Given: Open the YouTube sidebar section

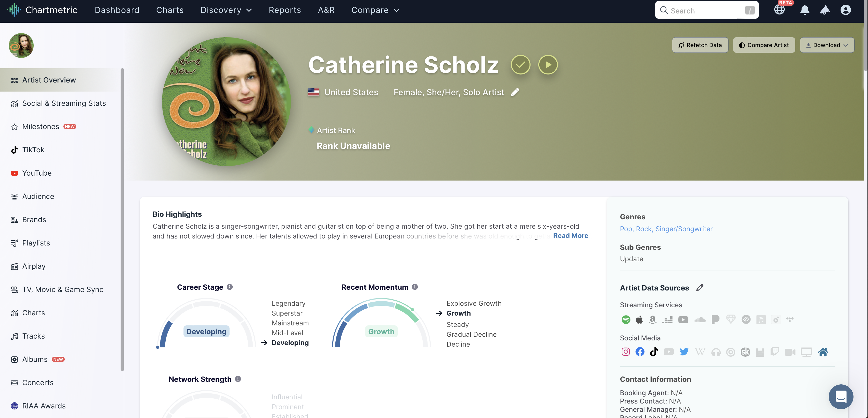Looking at the screenshot, I should pos(60,173).
